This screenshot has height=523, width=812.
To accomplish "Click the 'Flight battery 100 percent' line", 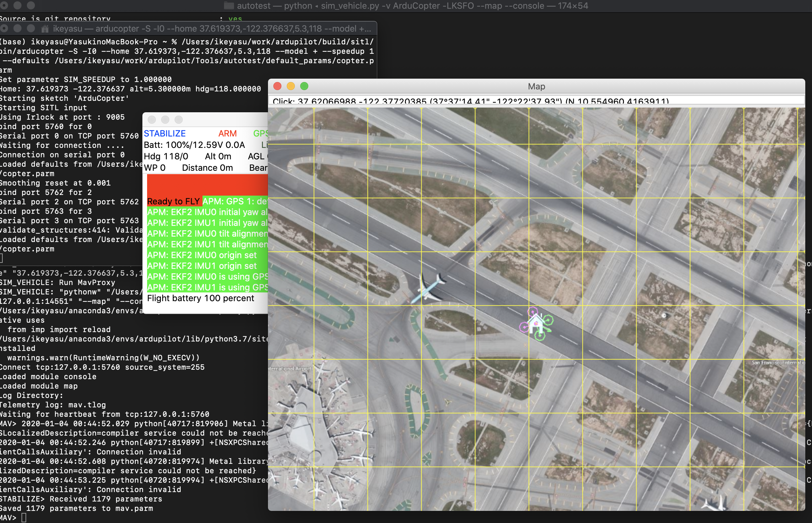I will click(x=200, y=298).
